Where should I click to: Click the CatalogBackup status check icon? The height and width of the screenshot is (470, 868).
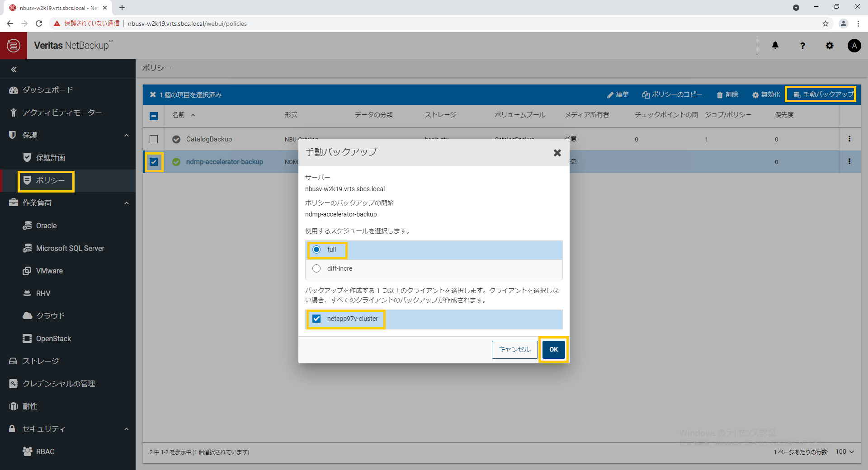pos(176,139)
